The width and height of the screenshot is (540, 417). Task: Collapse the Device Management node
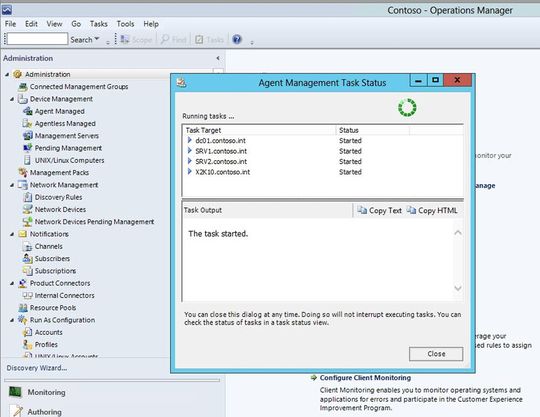[x=12, y=99]
